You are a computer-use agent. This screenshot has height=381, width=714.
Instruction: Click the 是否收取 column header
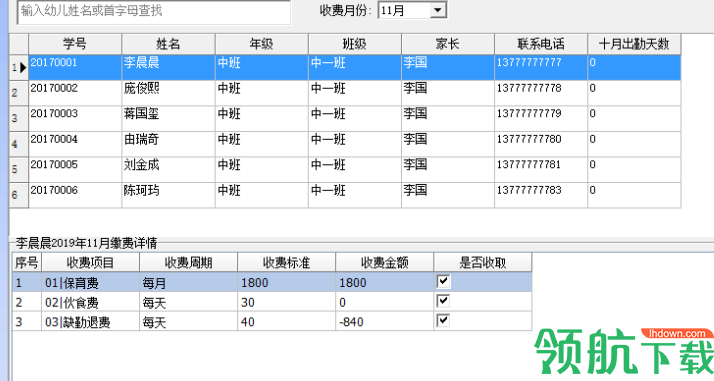(x=483, y=263)
